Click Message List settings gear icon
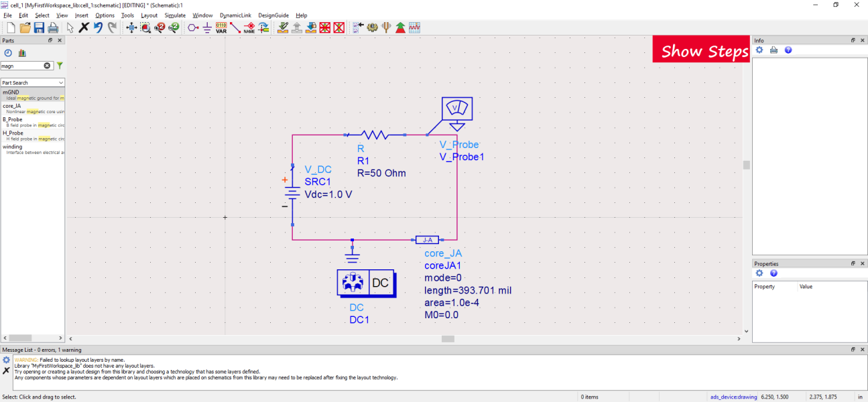This screenshot has height=402, width=868. 6,360
